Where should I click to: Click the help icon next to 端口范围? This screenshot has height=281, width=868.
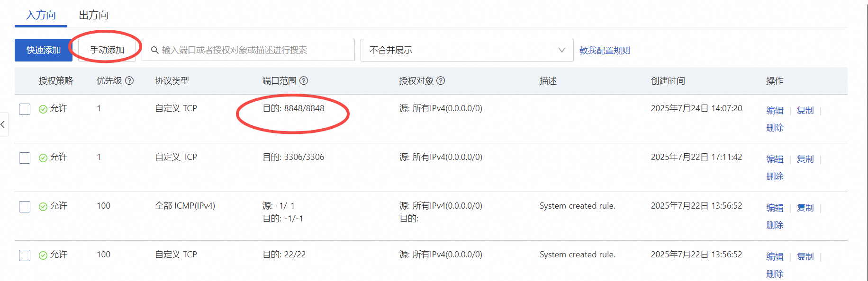click(x=304, y=81)
